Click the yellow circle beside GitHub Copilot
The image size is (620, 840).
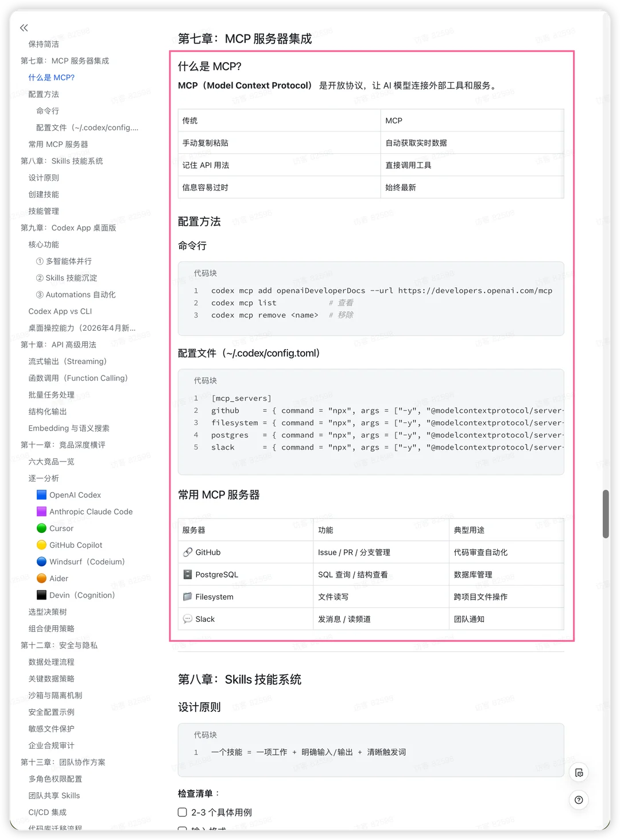click(41, 545)
